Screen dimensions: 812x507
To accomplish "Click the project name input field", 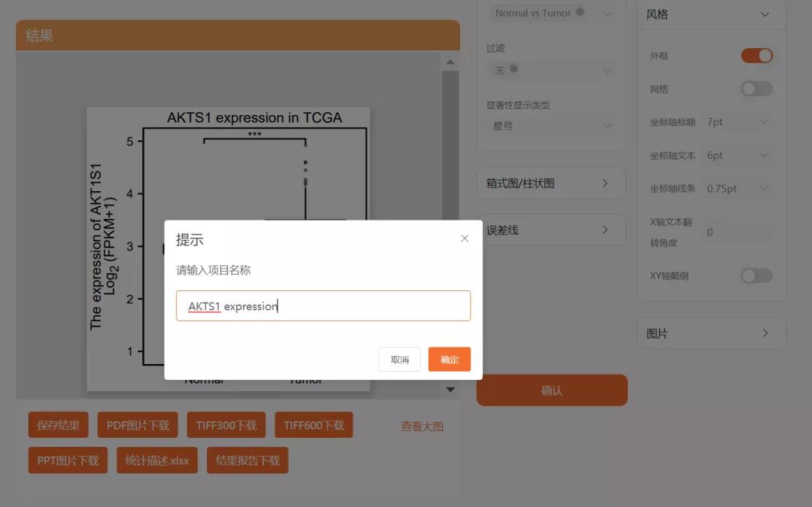I will point(323,305).
